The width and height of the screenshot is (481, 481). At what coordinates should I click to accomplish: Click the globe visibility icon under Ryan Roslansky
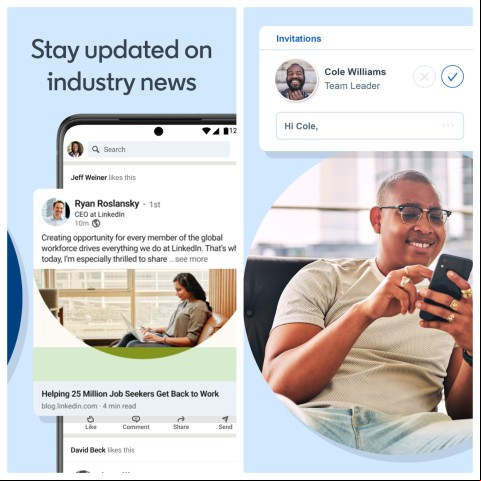[x=96, y=223]
